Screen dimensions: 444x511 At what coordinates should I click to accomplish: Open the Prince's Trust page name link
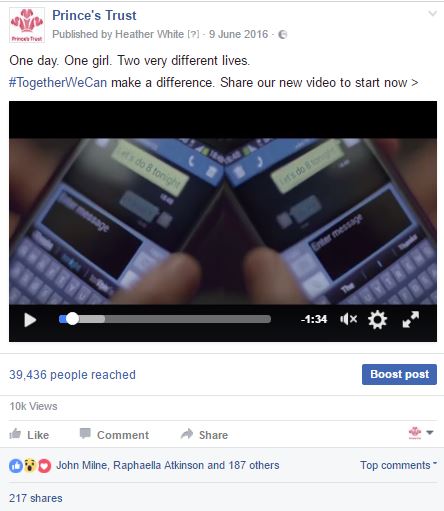click(x=94, y=15)
